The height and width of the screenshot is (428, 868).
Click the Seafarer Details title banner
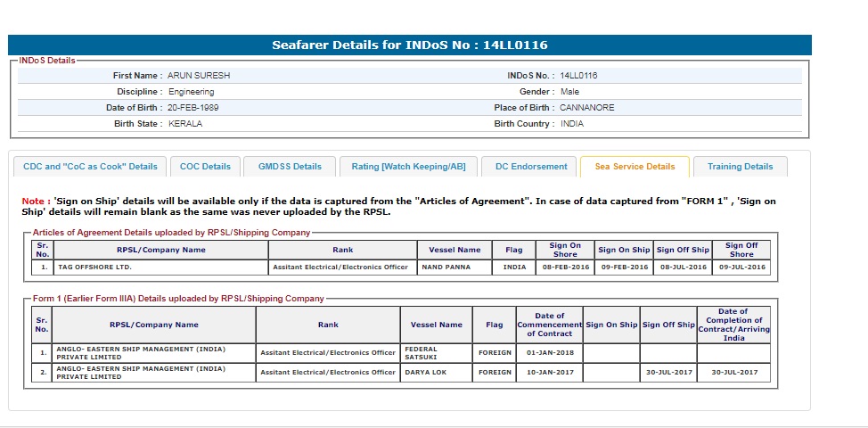(x=409, y=45)
